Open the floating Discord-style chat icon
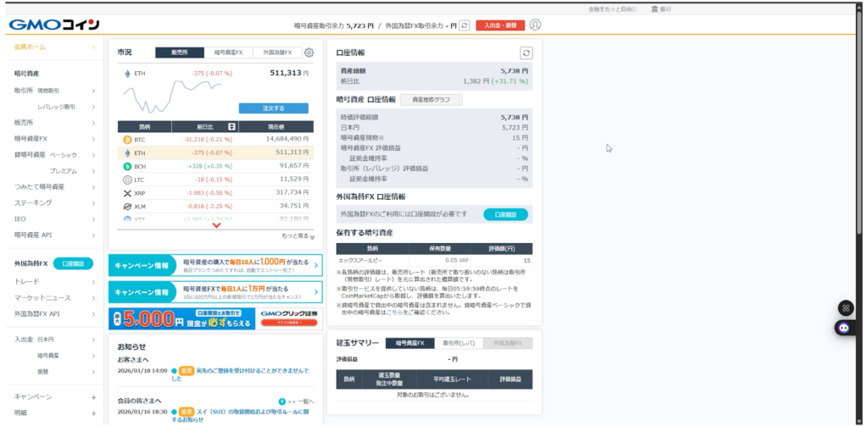Viewport: 868px width, 426px height. point(844,327)
